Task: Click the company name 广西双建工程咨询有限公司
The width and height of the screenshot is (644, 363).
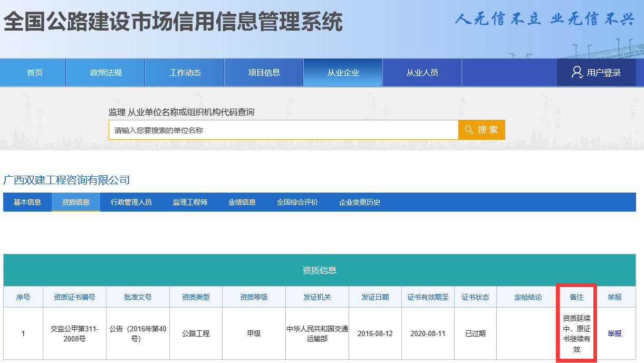Action: pyautogui.click(x=66, y=180)
